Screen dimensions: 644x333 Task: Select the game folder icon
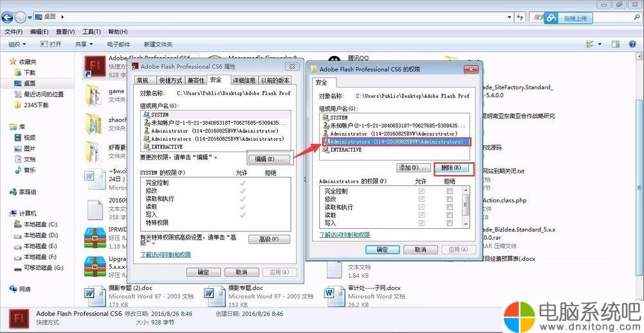[x=93, y=95]
